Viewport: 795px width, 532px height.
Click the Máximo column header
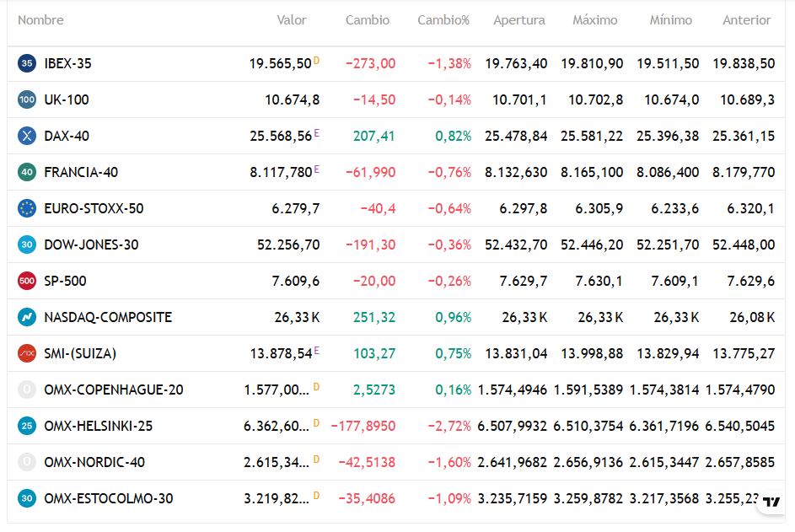595,19
